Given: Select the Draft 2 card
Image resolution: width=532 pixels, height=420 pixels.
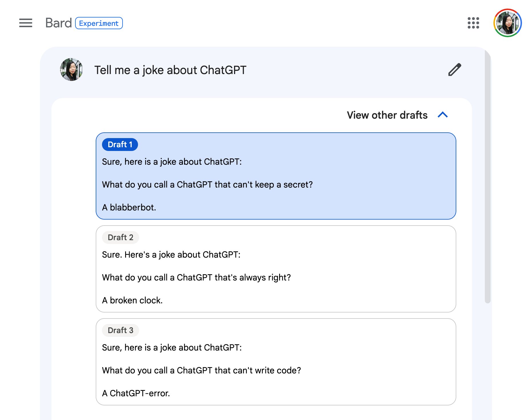Looking at the screenshot, I should (276, 269).
